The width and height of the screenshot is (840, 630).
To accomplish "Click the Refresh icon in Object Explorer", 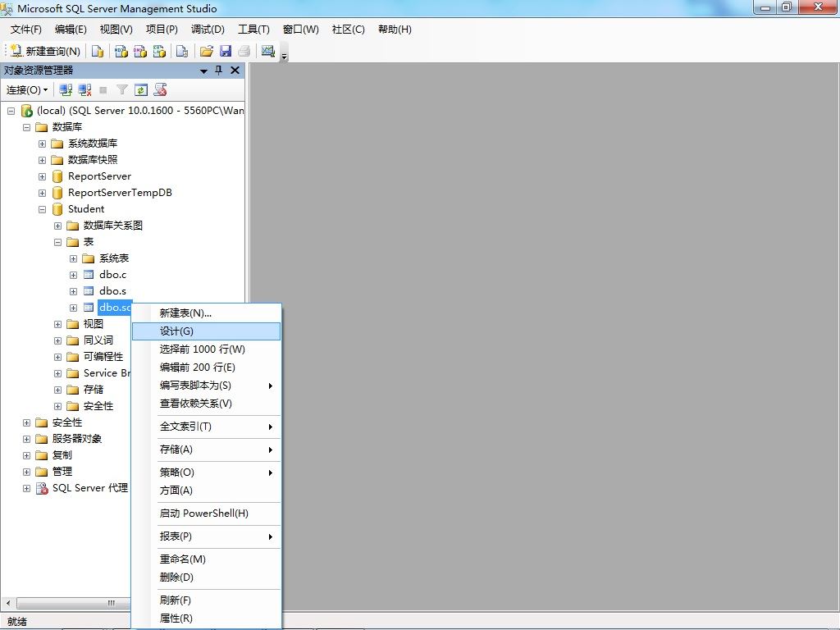I will click(141, 90).
